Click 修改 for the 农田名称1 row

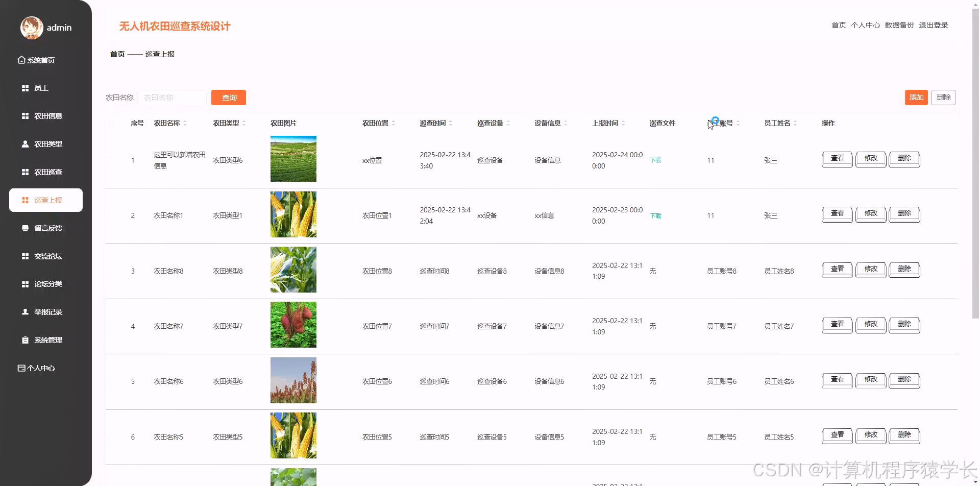coord(871,214)
